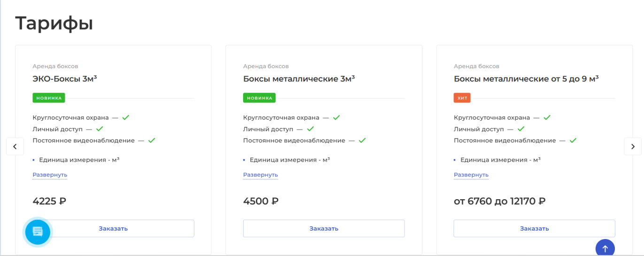Click the 'Новинка' badge on Боксы металлические 3м³
This screenshot has width=644, height=256.
point(259,98)
